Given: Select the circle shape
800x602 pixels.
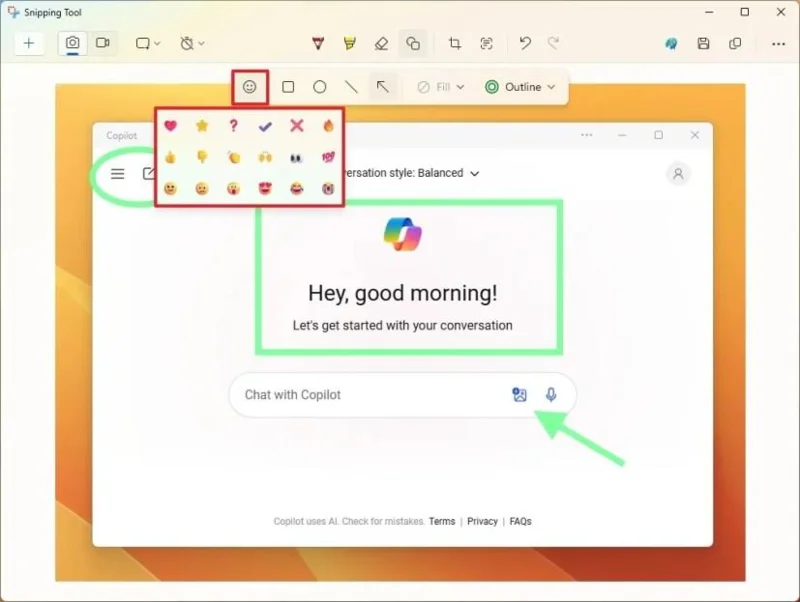Looking at the screenshot, I should click(x=320, y=87).
